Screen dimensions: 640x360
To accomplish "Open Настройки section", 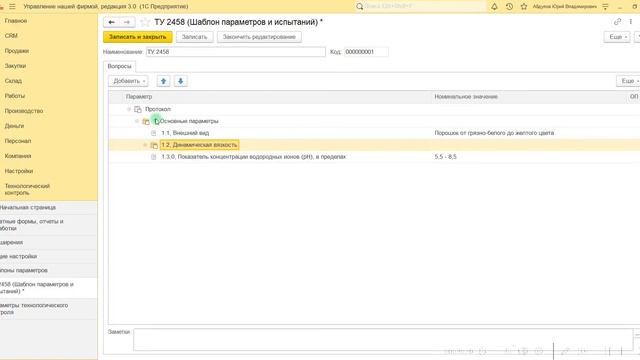I will tap(19, 171).
